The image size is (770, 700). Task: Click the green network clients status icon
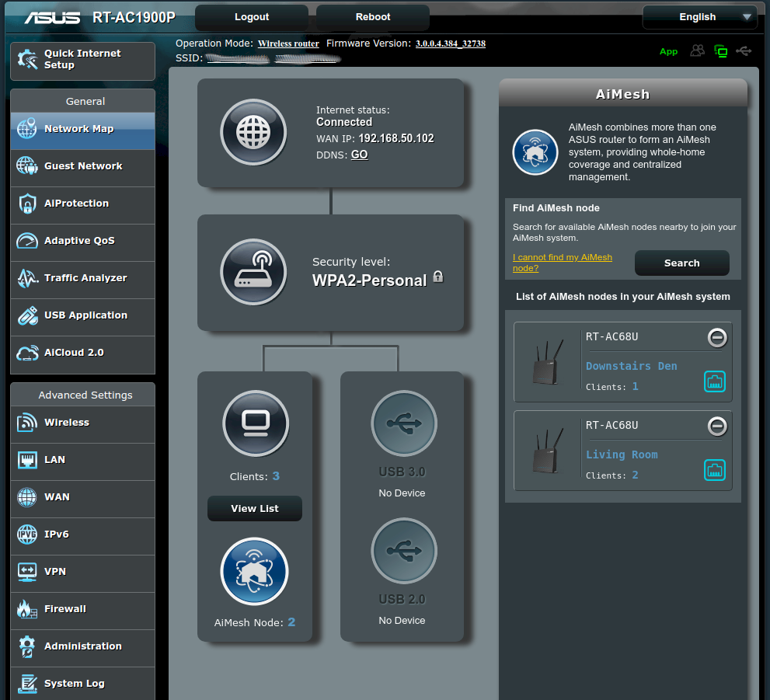point(720,50)
